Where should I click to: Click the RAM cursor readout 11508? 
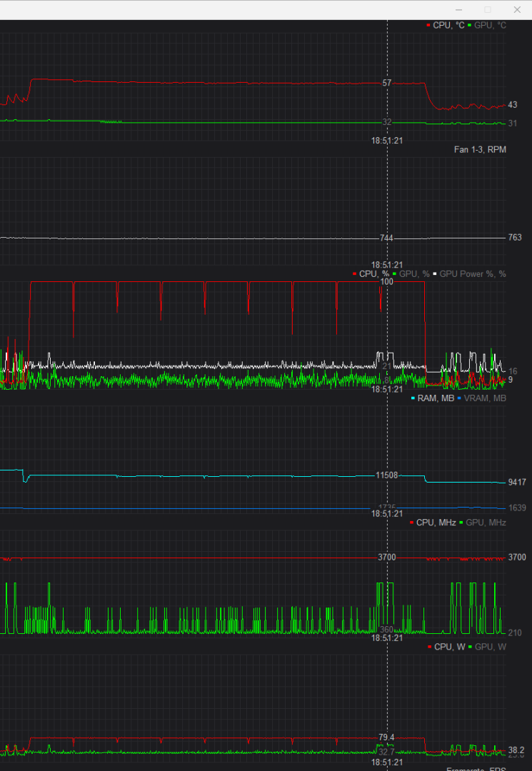386,475
